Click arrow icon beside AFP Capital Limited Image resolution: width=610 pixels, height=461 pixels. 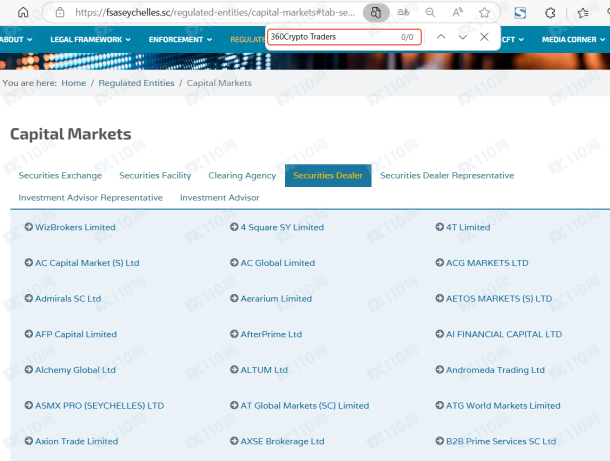pos(28,334)
